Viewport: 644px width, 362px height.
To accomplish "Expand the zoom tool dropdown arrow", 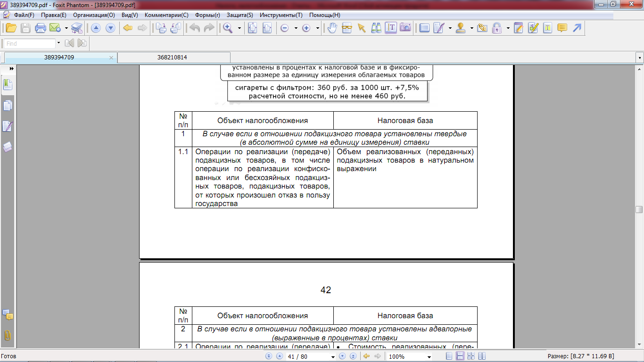I will [239, 28].
